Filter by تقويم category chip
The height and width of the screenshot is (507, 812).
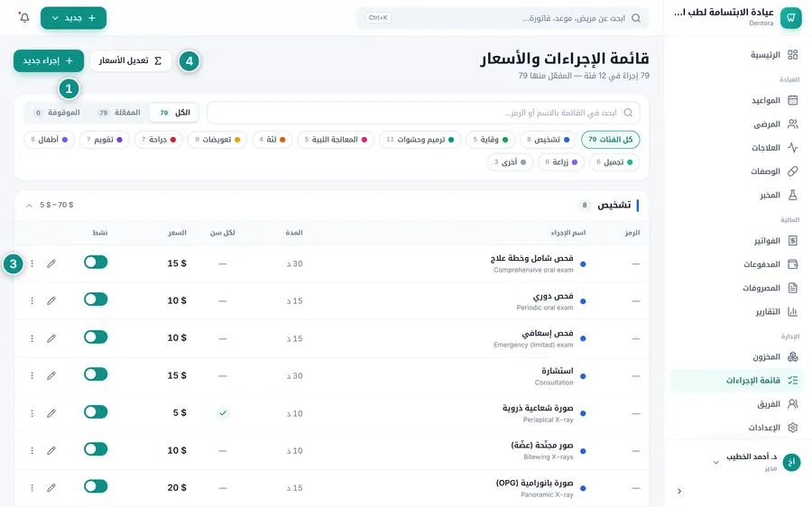[x=105, y=139]
